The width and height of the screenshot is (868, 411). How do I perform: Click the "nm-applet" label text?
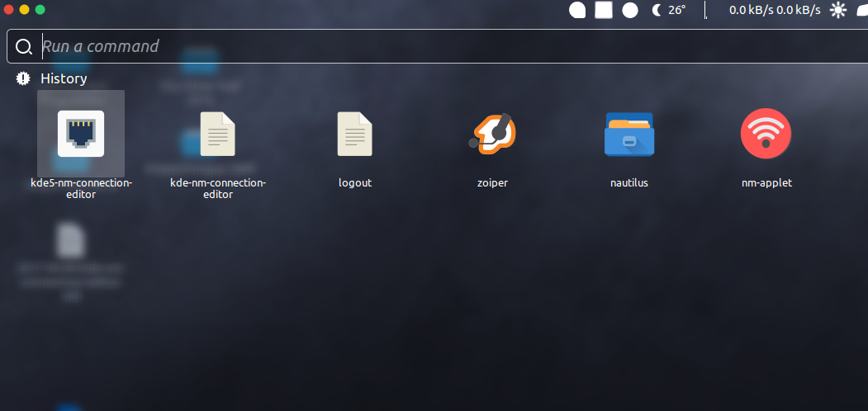[x=766, y=182]
